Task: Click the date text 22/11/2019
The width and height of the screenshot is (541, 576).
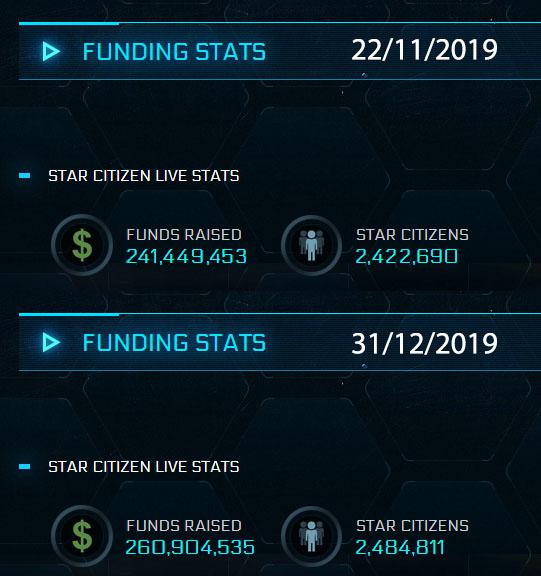Action: (x=424, y=50)
